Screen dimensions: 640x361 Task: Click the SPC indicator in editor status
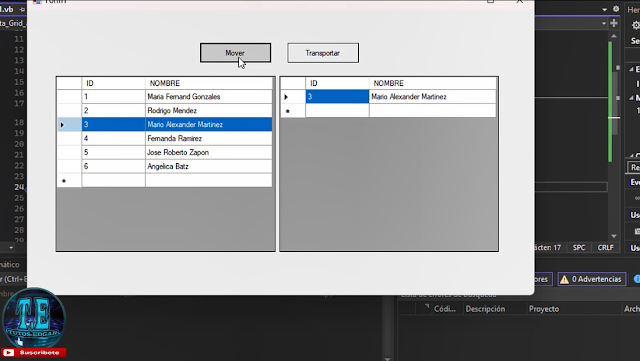(579, 247)
